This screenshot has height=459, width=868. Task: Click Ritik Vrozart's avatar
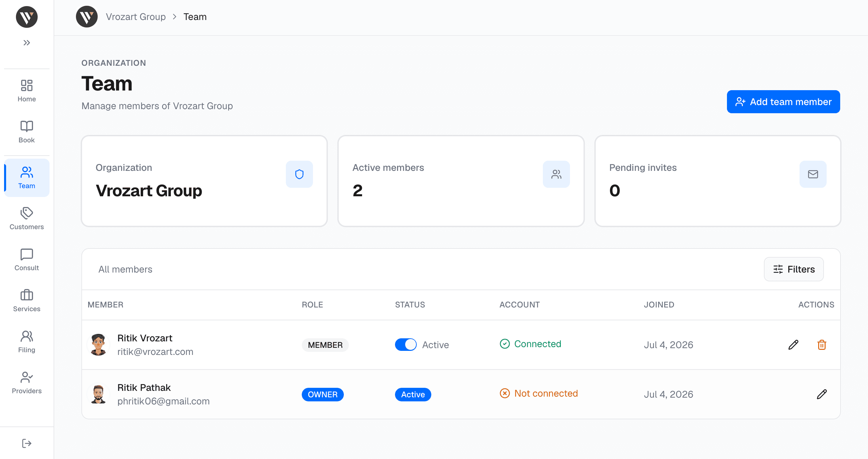(98, 345)
